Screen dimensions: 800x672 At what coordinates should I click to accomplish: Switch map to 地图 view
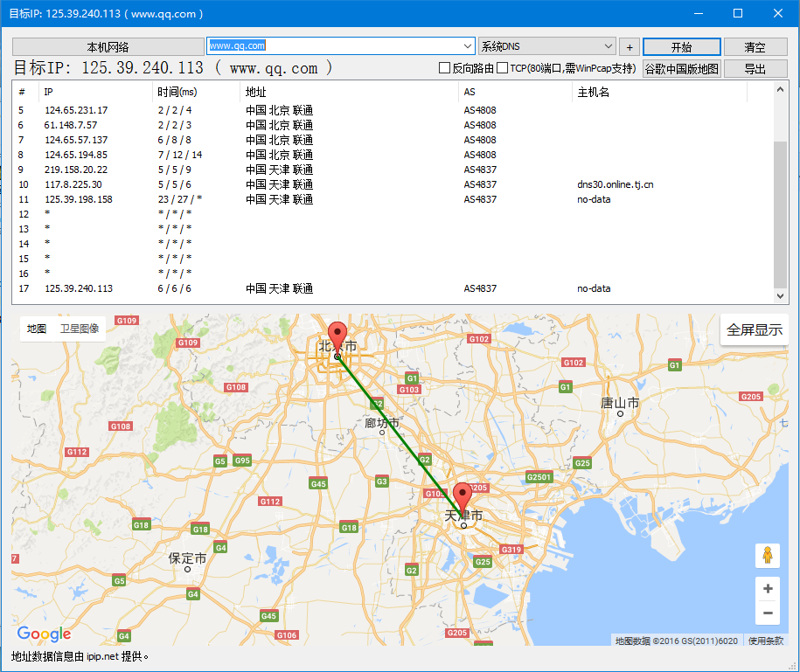[x=36, y=329]
